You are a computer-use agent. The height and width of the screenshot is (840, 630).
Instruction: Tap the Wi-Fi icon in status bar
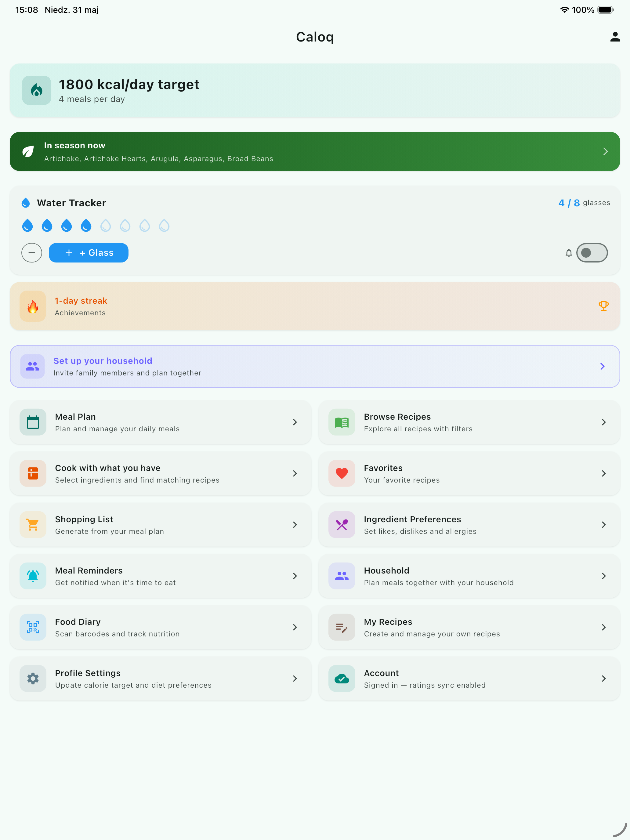[564, 10]
